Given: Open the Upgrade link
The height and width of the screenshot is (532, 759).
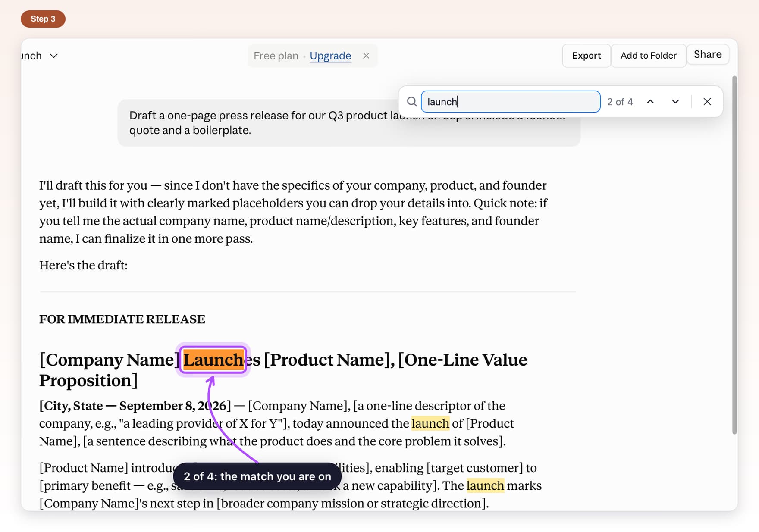Looking at the screenshot, I should [330, 56].
